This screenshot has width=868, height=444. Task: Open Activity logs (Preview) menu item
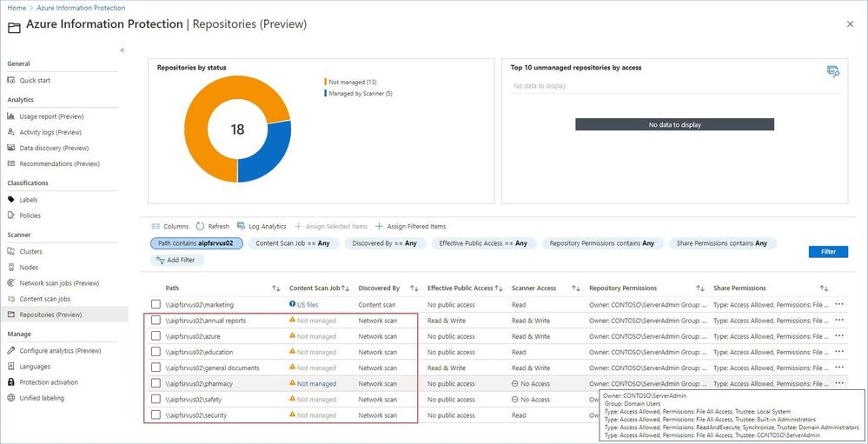(50, 132)
